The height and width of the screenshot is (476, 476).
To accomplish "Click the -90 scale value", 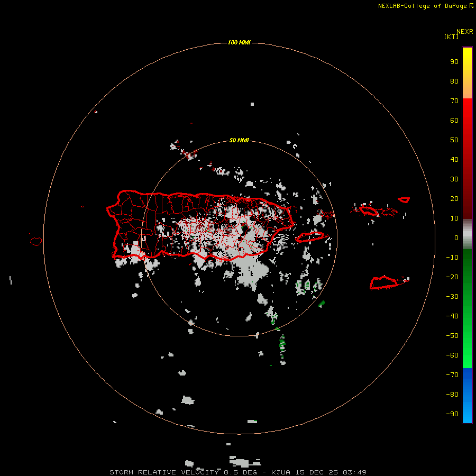I will (452, 414).
